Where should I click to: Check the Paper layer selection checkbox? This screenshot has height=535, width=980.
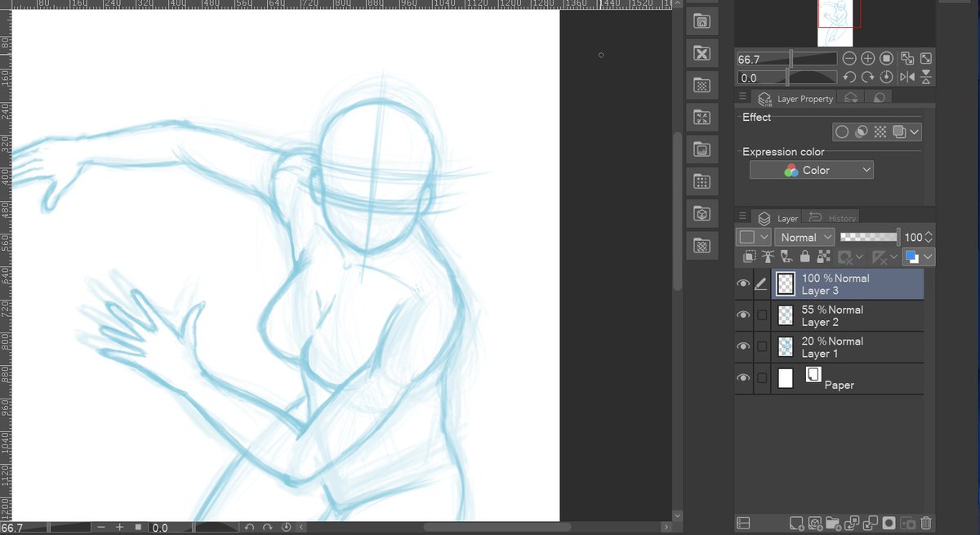pyautogui.click(x=762, y=378)
